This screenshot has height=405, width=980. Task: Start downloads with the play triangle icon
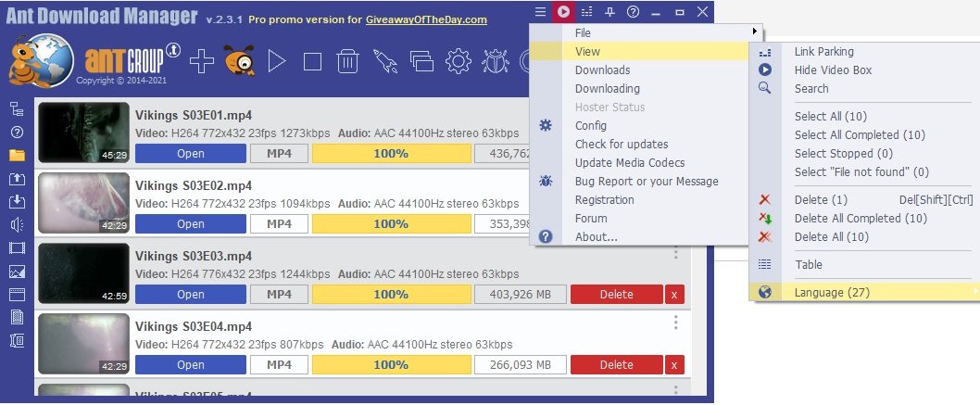276,61
